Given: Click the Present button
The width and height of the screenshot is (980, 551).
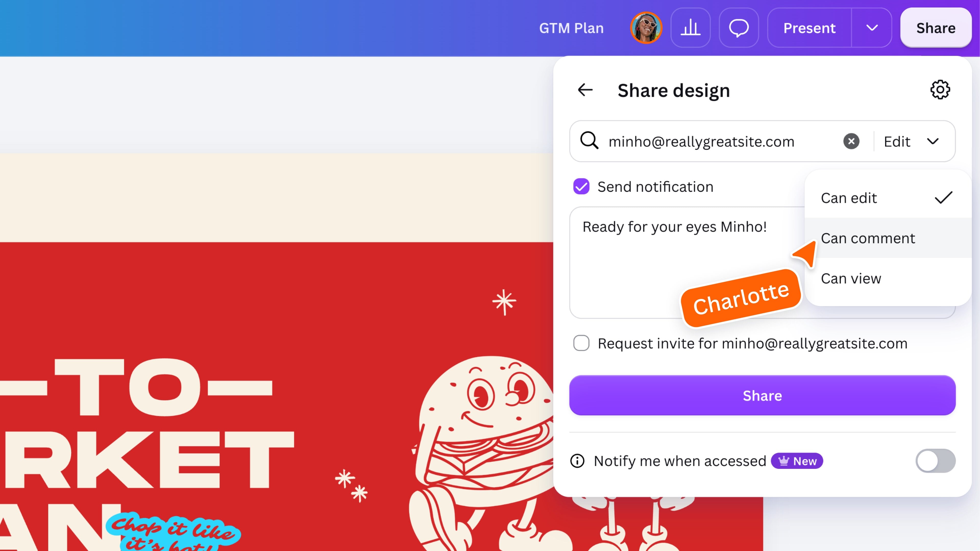Looking at the screenshot, I should 809,28.
